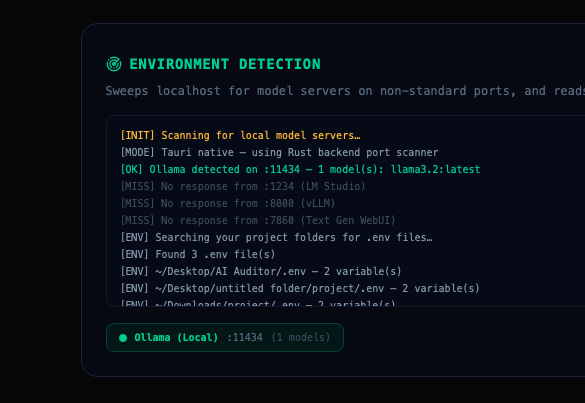585x403 pixels.
Task: Click the '[INIT] Scanning for local model servers…' line
Action: [x=240, y=135]
